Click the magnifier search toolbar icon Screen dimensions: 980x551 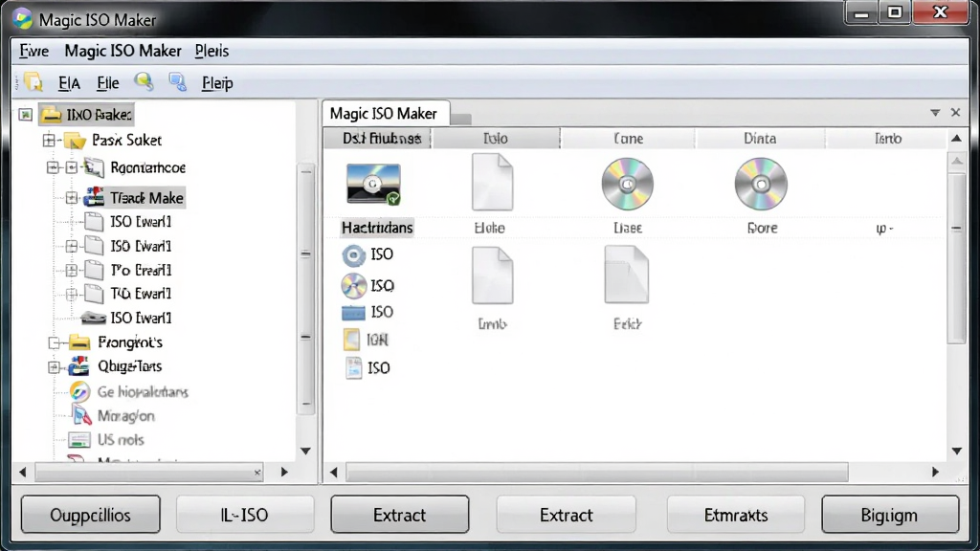(144, 81)
